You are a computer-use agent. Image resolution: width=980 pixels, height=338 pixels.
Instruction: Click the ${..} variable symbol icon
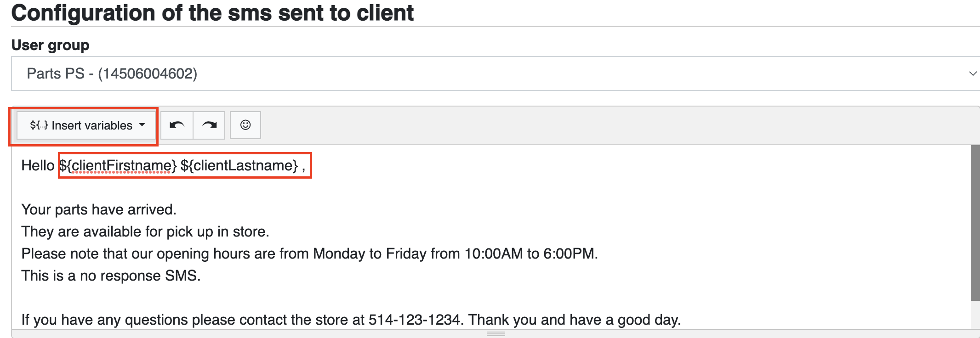[x=39, y=125]
